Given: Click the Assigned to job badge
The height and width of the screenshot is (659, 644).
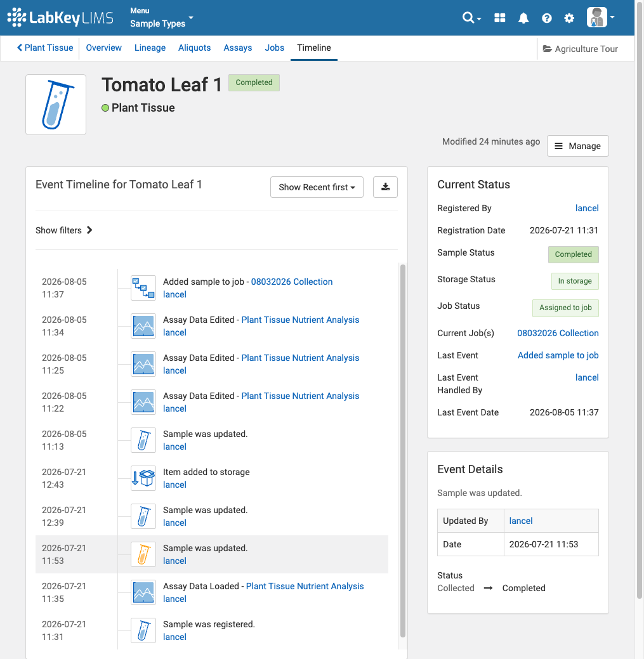Looking at the screenshot, I should tap(565, 308).
